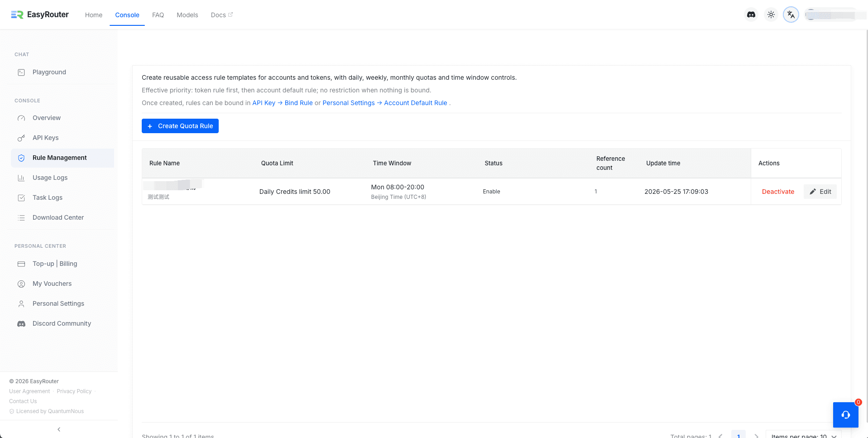This screenshot has width=868, height=438.
Task: Open the Models tab
Action: [187, 15]
